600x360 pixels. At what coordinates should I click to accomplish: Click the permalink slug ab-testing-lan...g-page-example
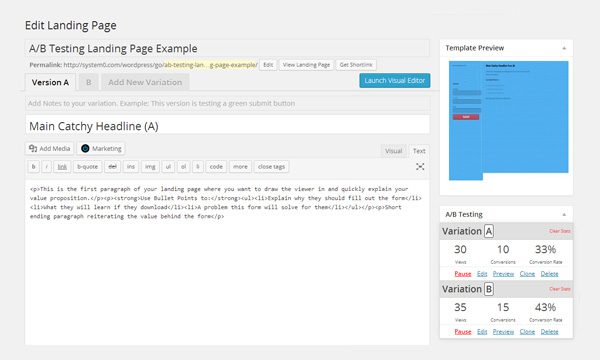210,65
